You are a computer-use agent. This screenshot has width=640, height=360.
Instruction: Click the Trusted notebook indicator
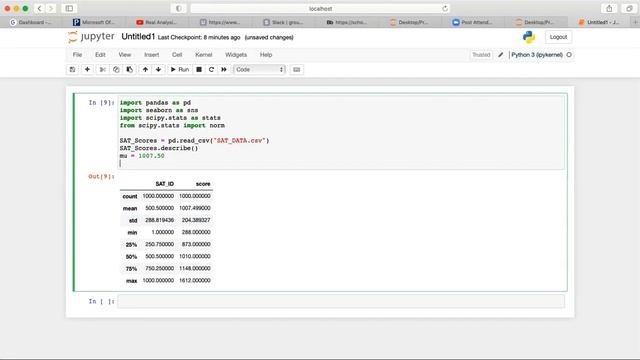pos(481,55)
